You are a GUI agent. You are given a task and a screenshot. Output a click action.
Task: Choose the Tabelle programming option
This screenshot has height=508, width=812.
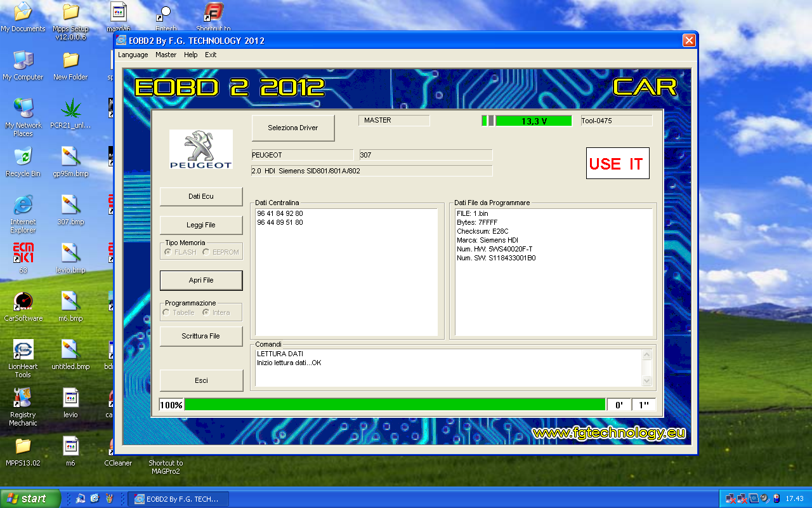point(167,312)
